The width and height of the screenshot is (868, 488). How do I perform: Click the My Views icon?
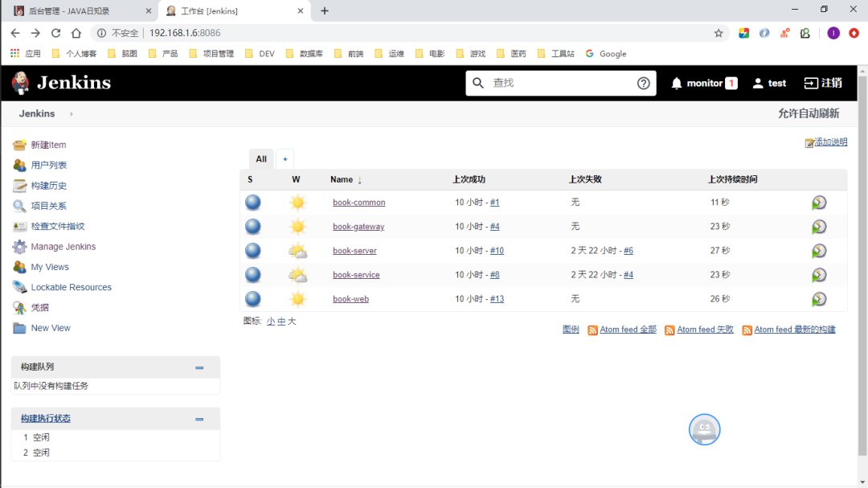[19, 267]
